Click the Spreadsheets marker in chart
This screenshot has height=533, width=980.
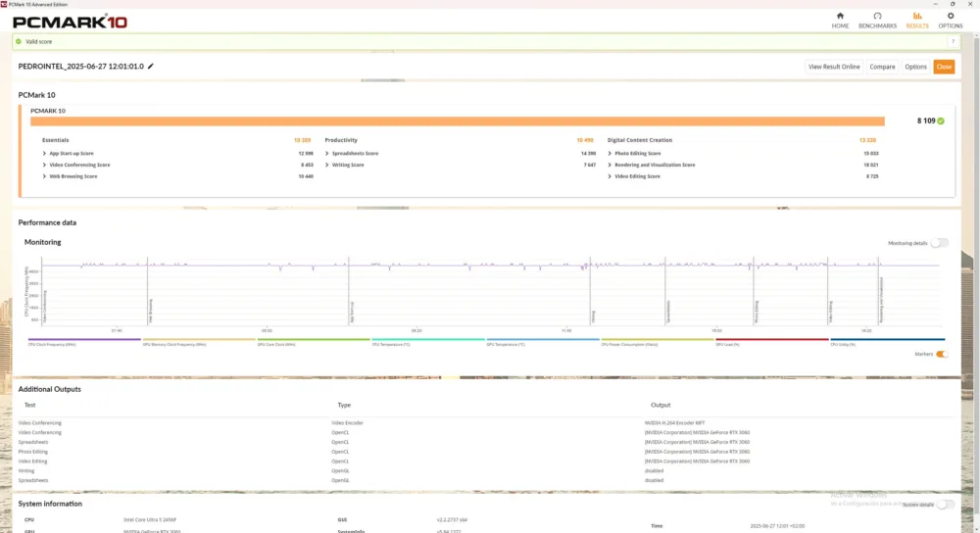tap(668, 312)
